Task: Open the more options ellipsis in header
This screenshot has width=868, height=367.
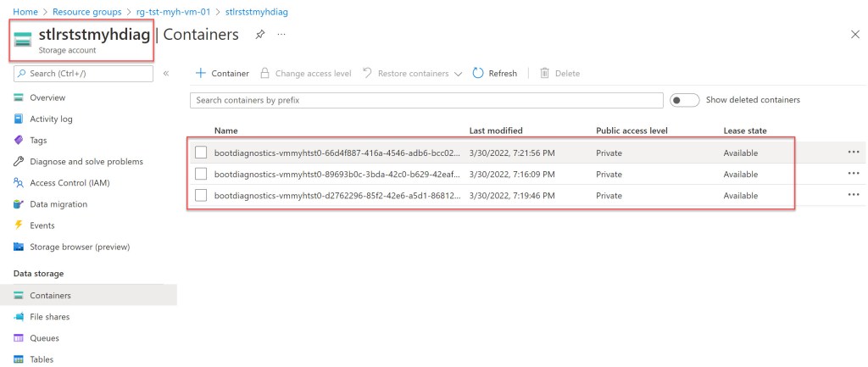Action: click(x=281, y=34)
